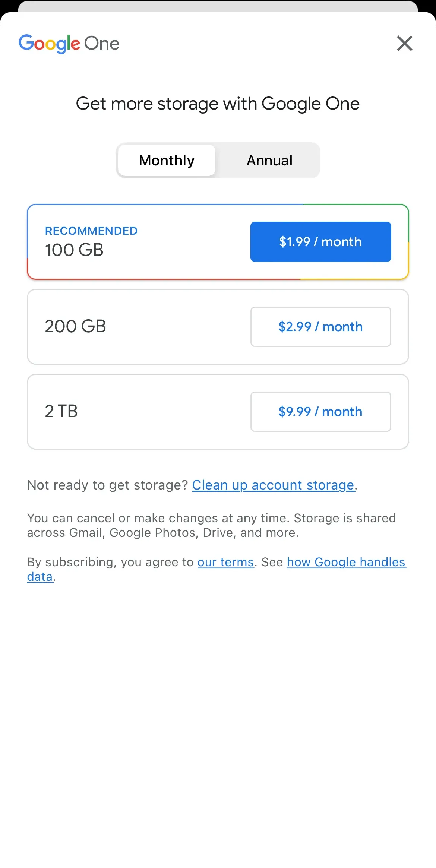Screen dimensions: 436x868
Task: Open the Clean up account storage link
Action: point(274,485)
